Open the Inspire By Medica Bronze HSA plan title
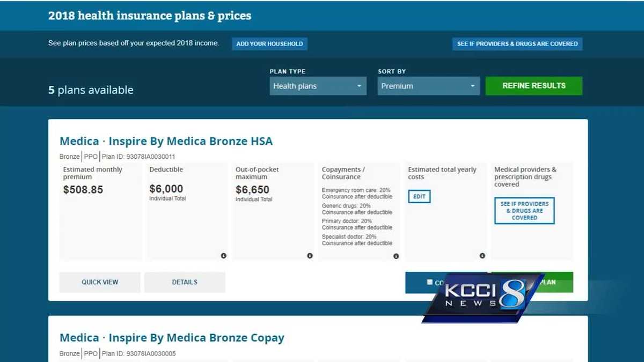644x362 pixels. click(x=166, y=141)
